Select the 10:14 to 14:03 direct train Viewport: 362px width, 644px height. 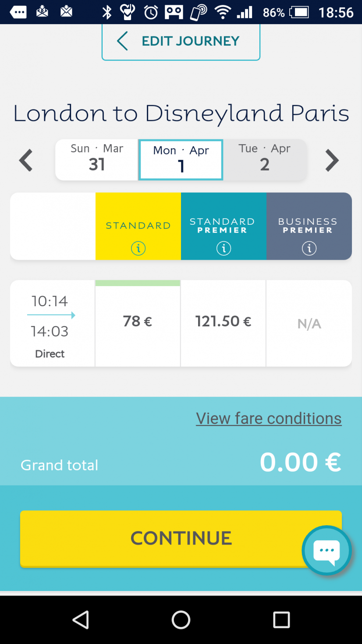(52, 323)
